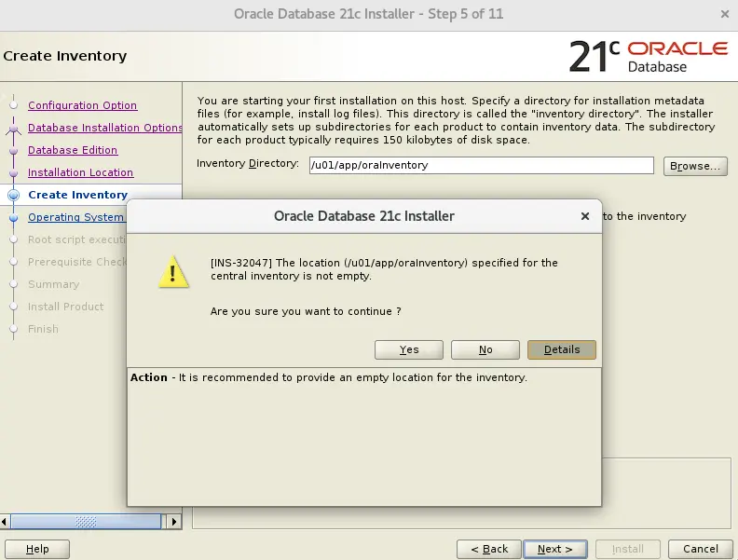
Task: Click the Help button
Action: click(x=37, y=549)
